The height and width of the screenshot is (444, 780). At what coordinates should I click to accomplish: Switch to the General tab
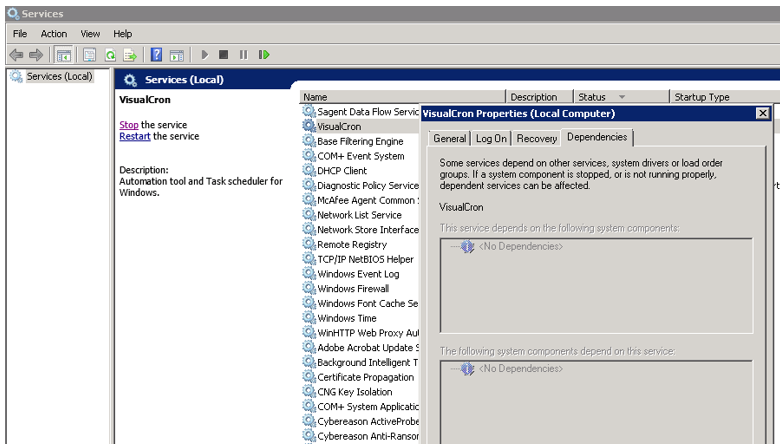[x=449, y=139]
